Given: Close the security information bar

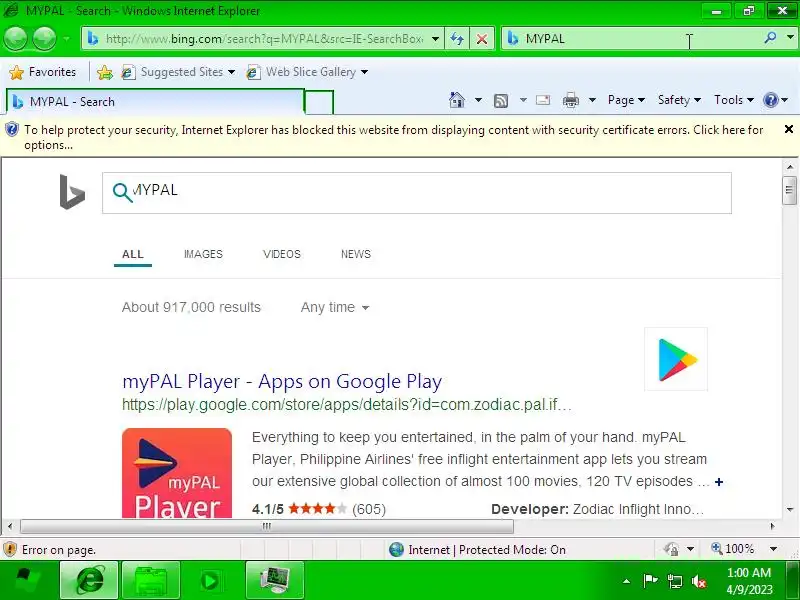Looking at the screenshot, I should (x=789, y=129).
